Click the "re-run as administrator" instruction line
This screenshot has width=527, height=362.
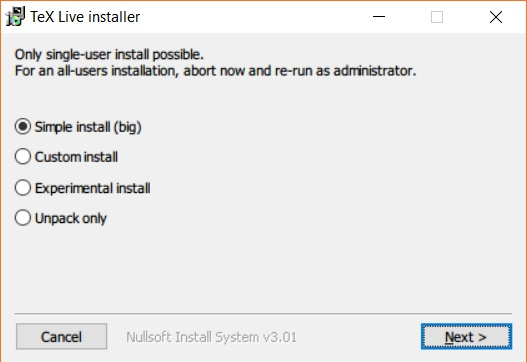(x=215, y=71)
